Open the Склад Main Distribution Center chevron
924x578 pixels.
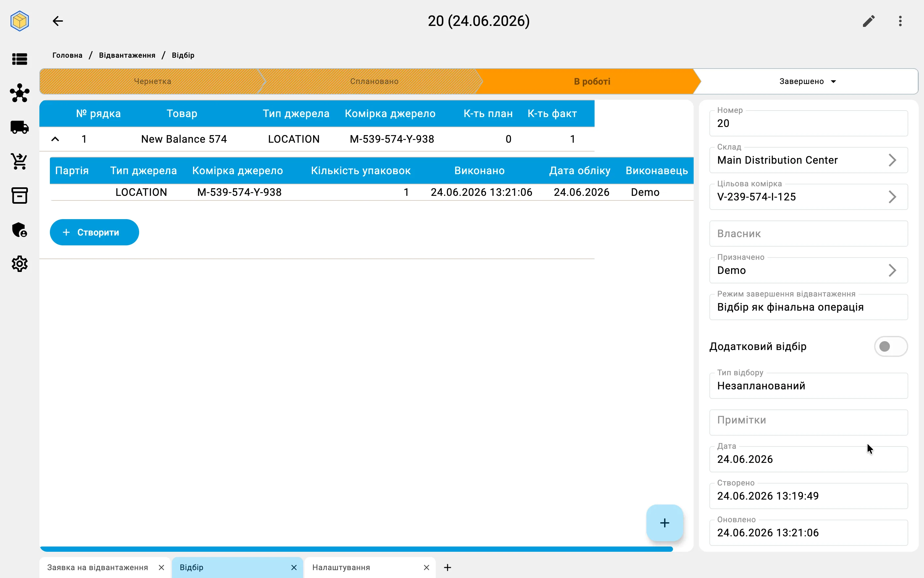(892, 160)
